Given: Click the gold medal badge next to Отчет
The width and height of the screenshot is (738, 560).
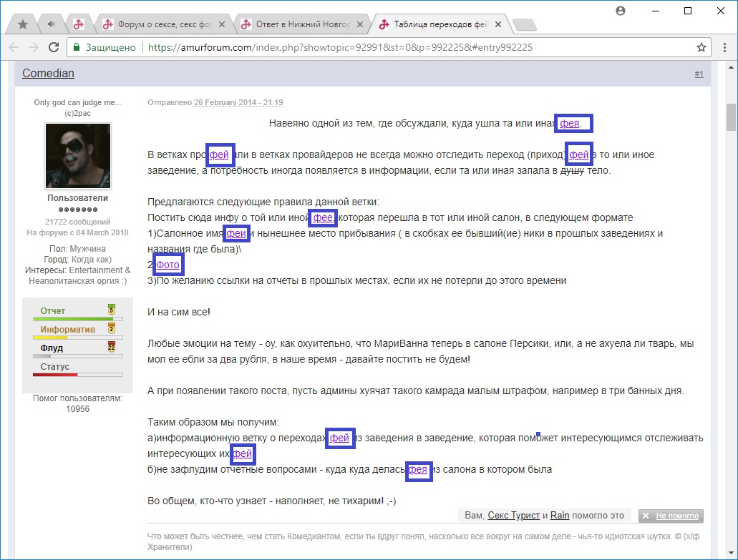Looking at the screenshot, I should [111, 310].
